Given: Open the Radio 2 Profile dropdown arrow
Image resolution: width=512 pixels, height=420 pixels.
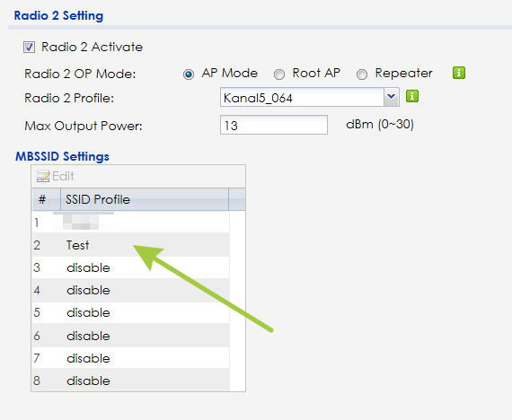Looking at the screenshot, I should (x=391, y=97).
